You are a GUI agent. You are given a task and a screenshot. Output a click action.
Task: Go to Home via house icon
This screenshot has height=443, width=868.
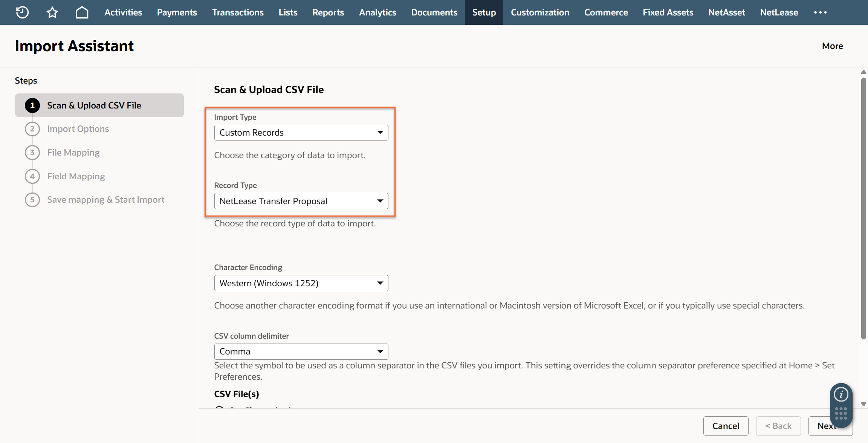click(82, 12)
